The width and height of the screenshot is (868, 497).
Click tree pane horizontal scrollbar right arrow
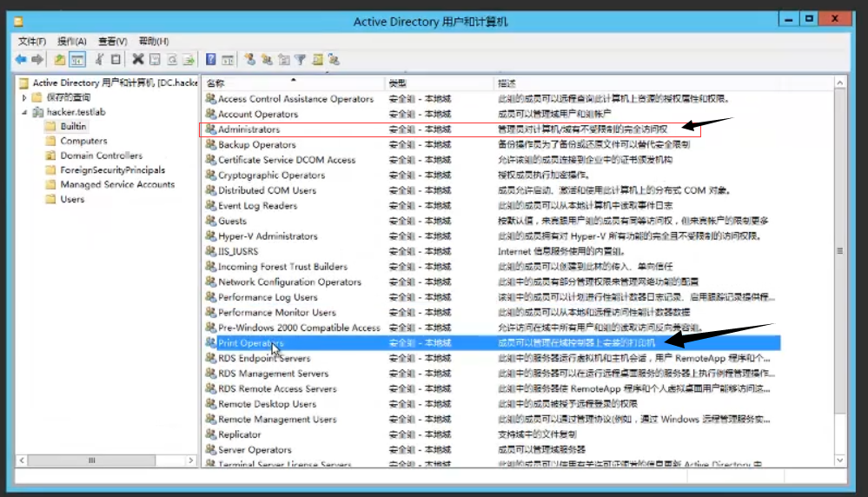pyautogui.click(x=191, y=460)
